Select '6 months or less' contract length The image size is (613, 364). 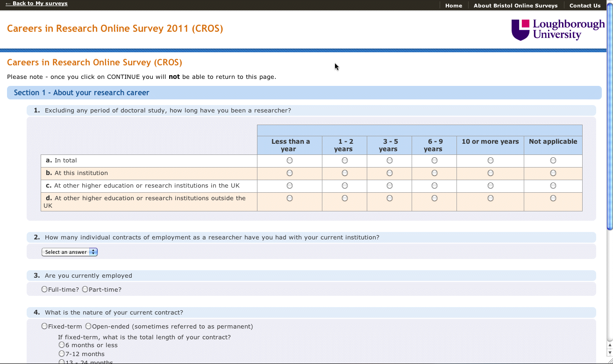[62, 345]
